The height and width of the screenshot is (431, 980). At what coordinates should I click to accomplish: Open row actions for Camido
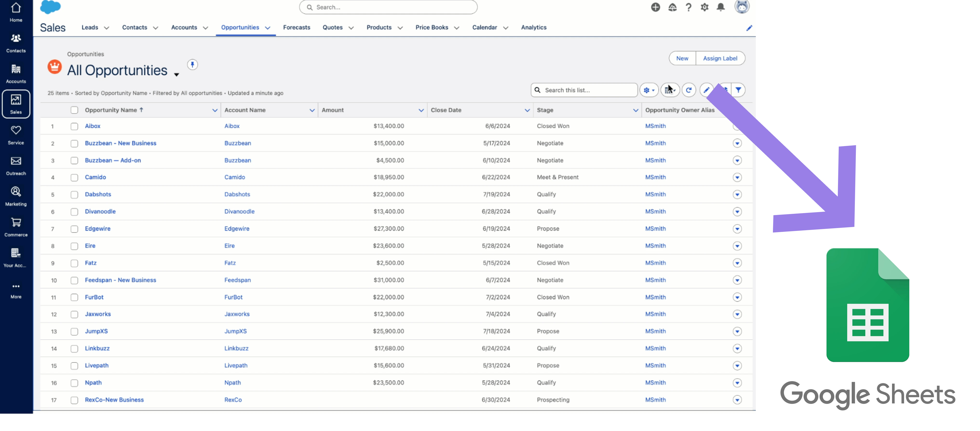[737, 177]
